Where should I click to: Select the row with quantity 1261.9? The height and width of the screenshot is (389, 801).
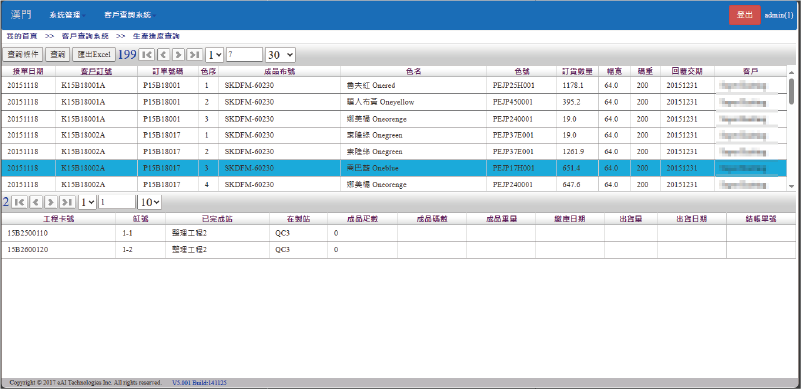tap(394, 151)
